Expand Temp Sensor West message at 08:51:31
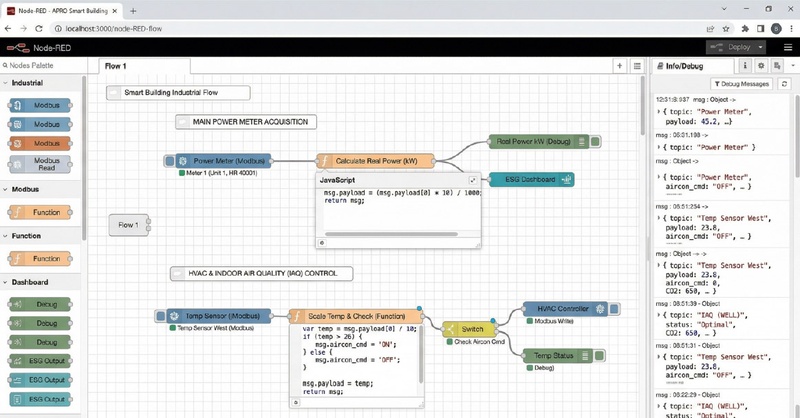The height and width of the screenshot is (418, 800). click(659, 357)
